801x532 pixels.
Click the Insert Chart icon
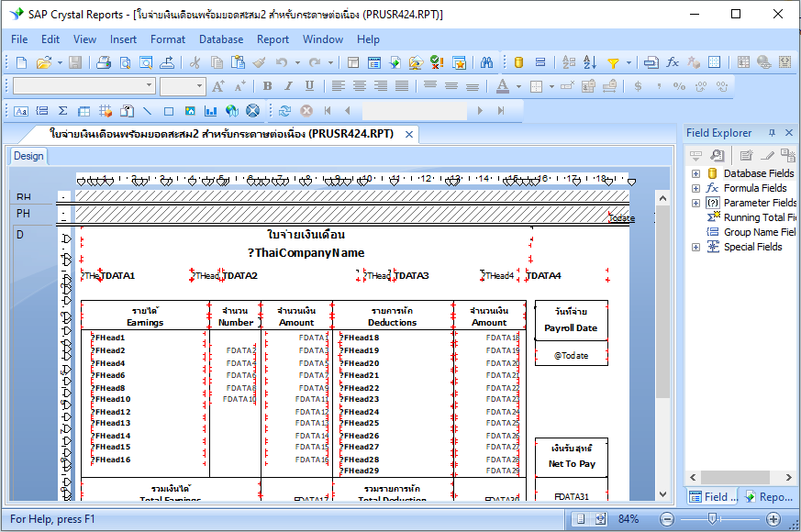coord(210,111)
